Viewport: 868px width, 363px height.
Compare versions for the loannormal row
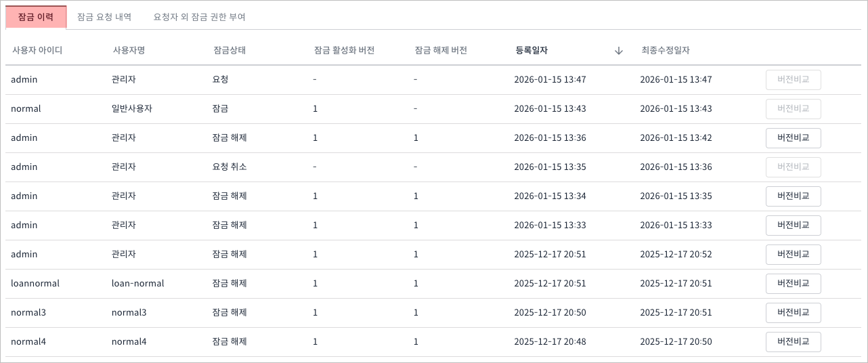794,284
